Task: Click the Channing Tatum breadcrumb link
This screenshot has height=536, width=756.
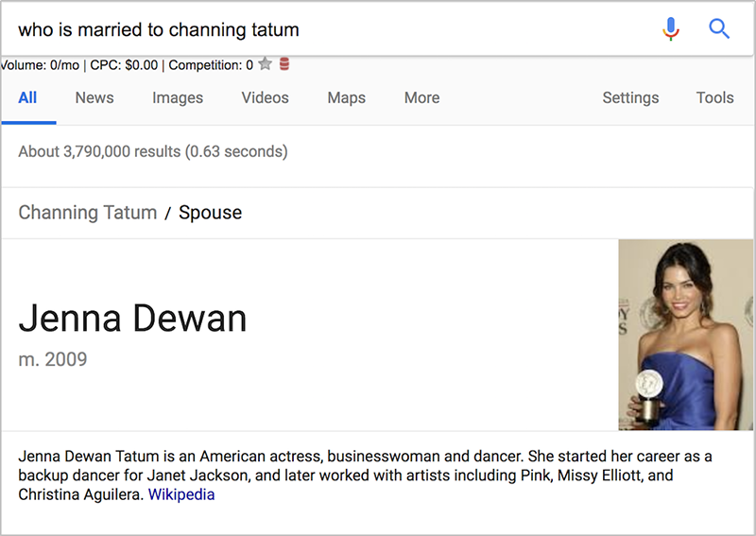Action: [x=88, y=213]
